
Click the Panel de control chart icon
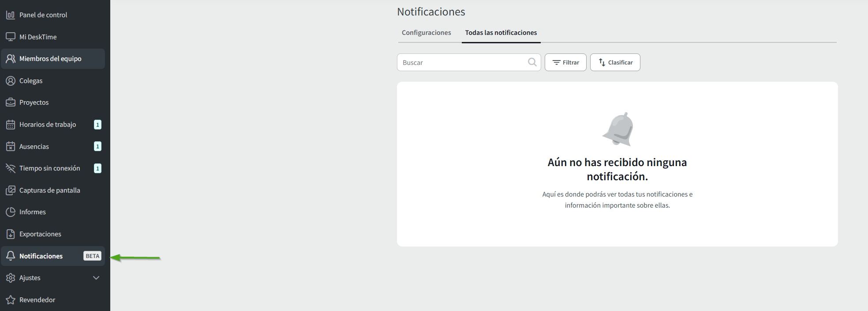pos(11,15)
